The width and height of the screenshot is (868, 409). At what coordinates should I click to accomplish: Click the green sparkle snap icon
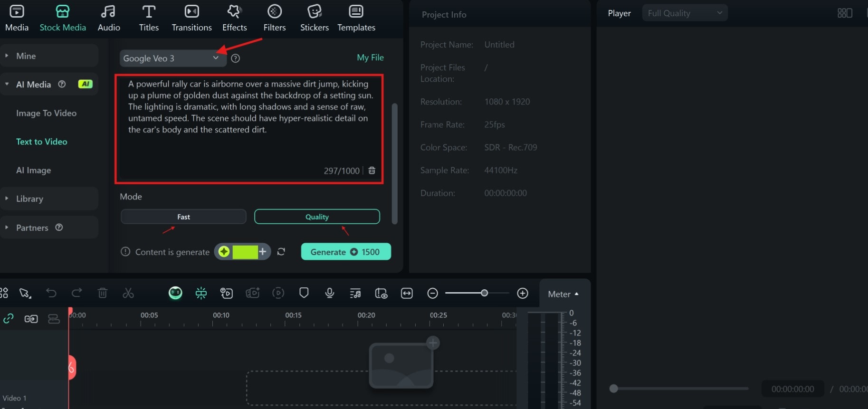pos(201,293)
